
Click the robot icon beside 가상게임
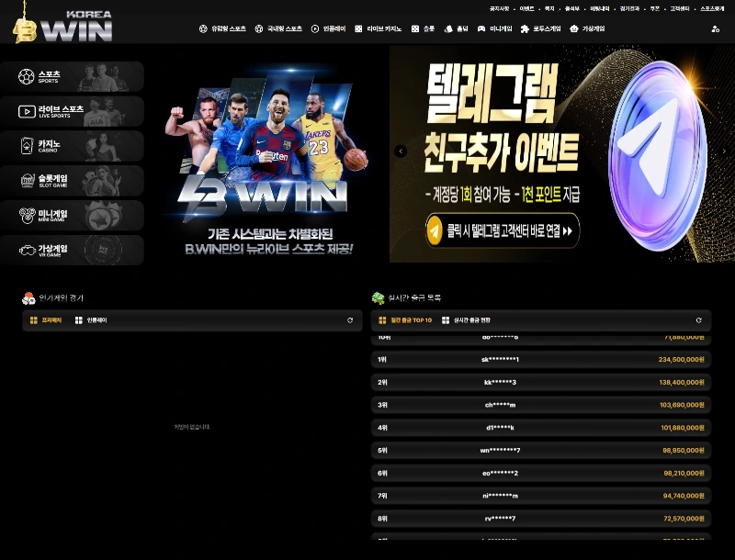573,29
